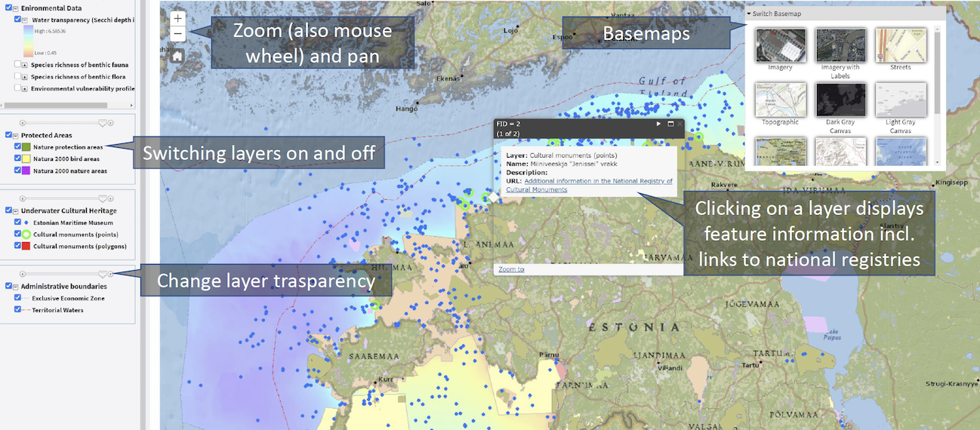The image size is (980, 430).
Task: Collapse the Switch Basemap panel
Action: coord(749,14)
